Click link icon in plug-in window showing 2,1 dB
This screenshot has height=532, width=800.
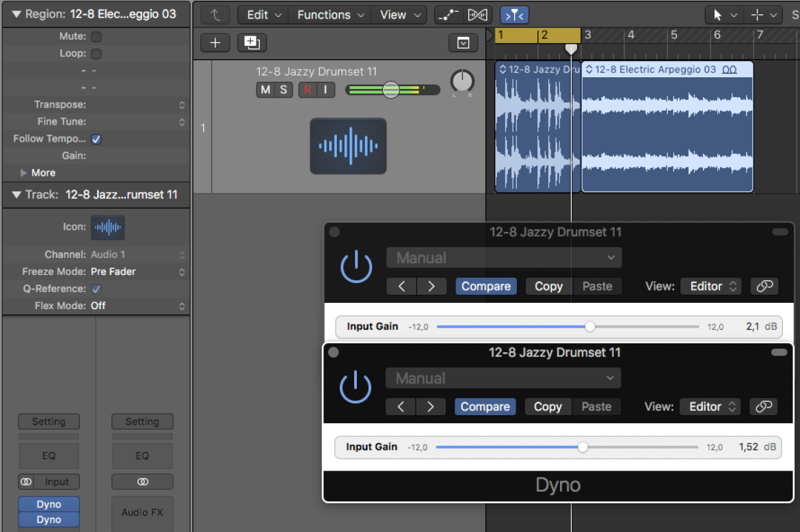764,286
